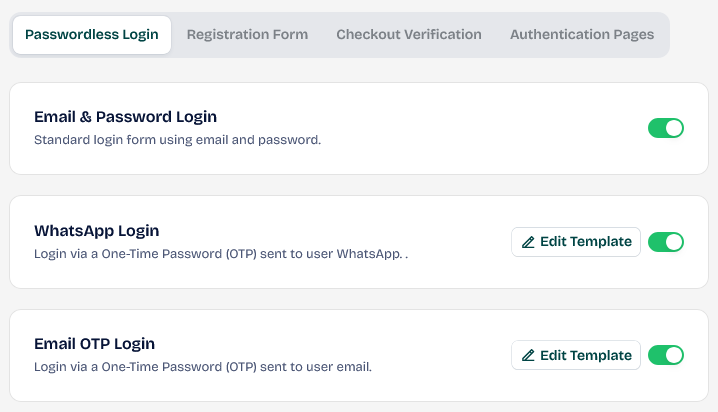
Task: Click pencil icon on Email OTP Edit Template
Action: [528, 355]
